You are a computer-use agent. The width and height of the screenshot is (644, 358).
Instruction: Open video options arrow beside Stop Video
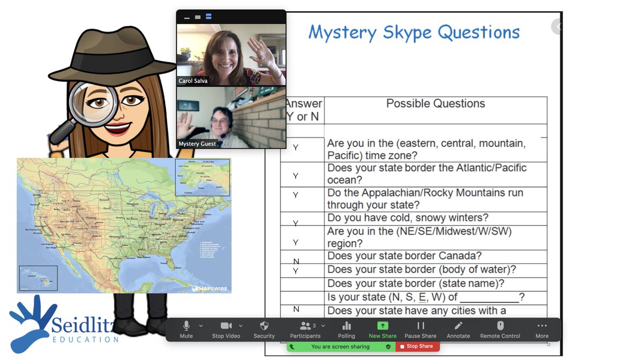[240, 326]
